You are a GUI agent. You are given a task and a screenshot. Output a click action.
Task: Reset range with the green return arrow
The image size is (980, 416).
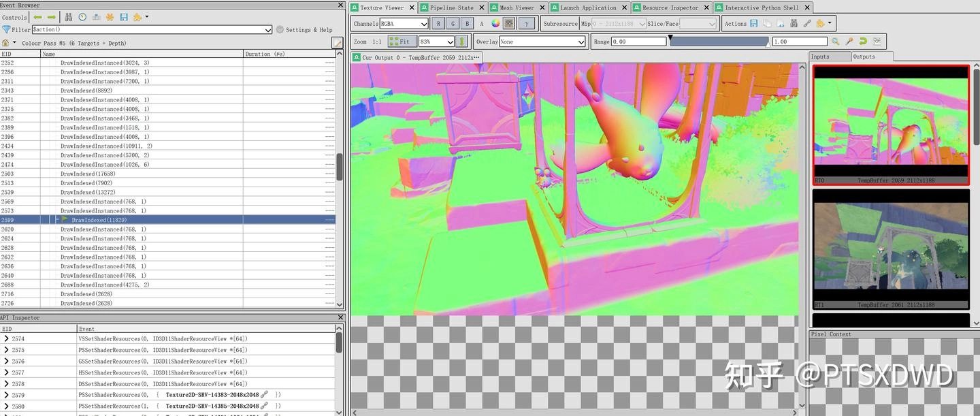(x=863, y=42)
